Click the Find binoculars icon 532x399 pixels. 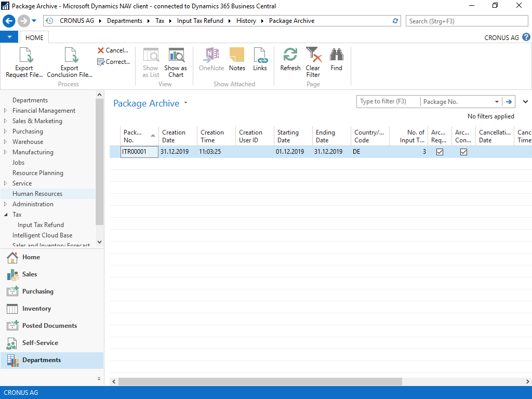click(336, 55)
